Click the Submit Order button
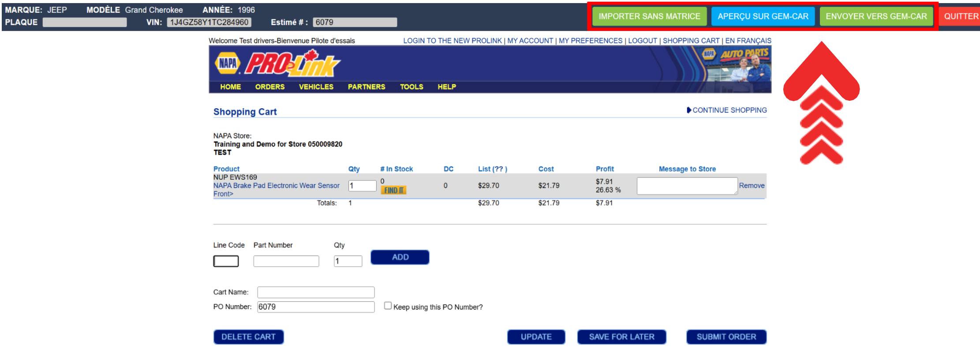The image size is (980, 352). point(726,337)
